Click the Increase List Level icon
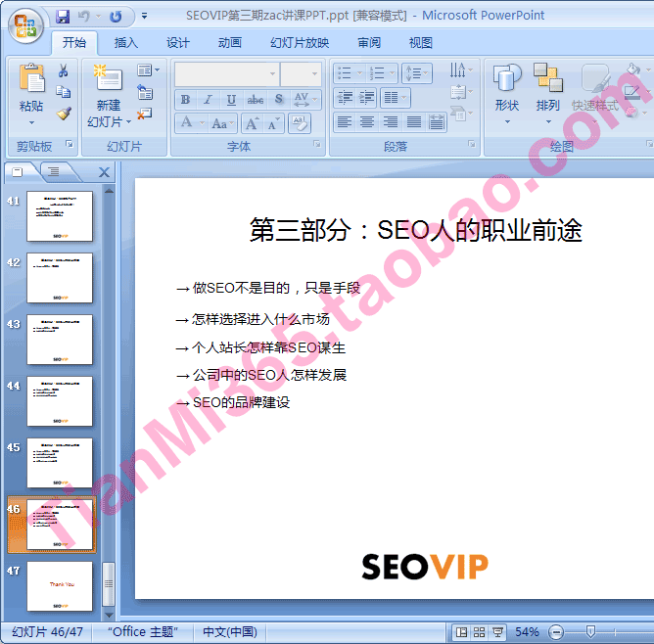Screen dimensions: 654x644 366,98
